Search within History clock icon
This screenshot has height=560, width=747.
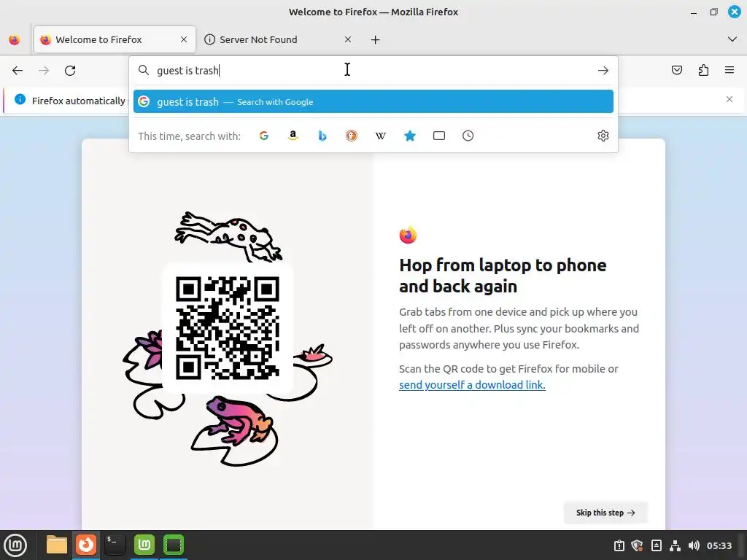click(468, 136)
